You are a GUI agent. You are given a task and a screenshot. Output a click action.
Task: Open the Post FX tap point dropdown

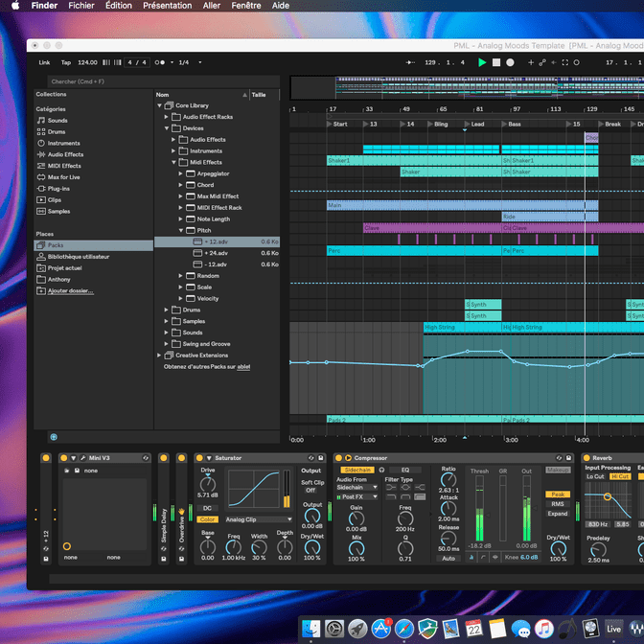[356, 497]
